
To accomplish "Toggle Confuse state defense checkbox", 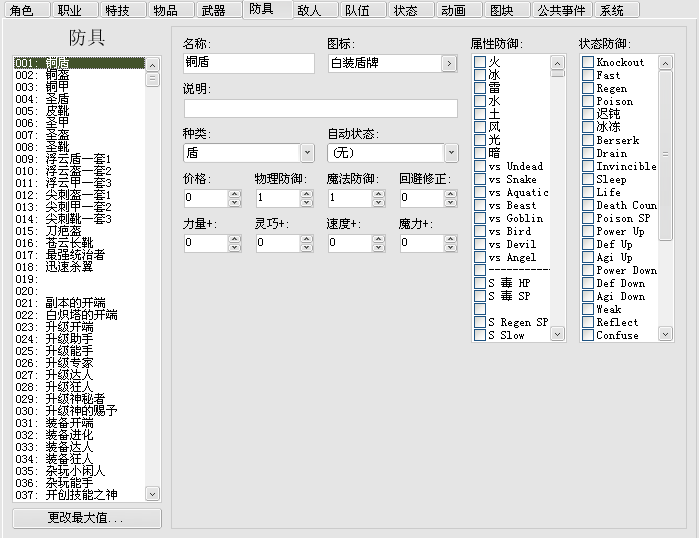I will (x=588, y=335).
